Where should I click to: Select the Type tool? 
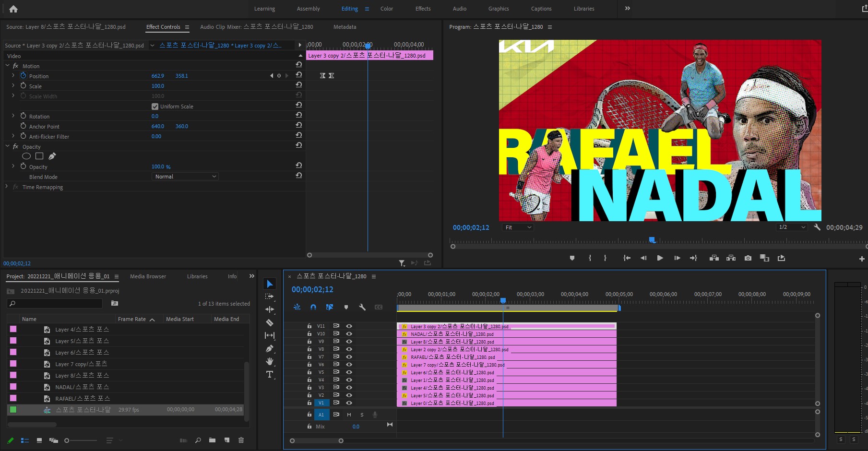click(x=270, y=374)
